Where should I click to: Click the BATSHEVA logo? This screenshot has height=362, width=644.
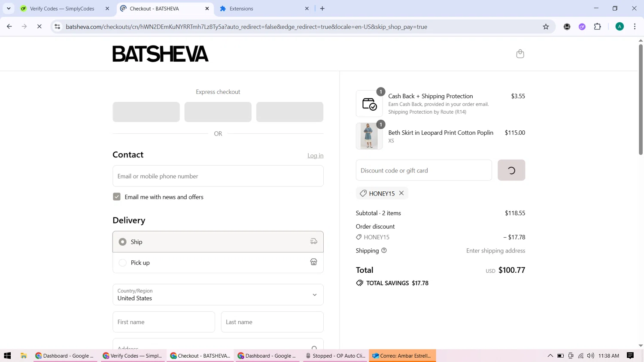[161, 54]
